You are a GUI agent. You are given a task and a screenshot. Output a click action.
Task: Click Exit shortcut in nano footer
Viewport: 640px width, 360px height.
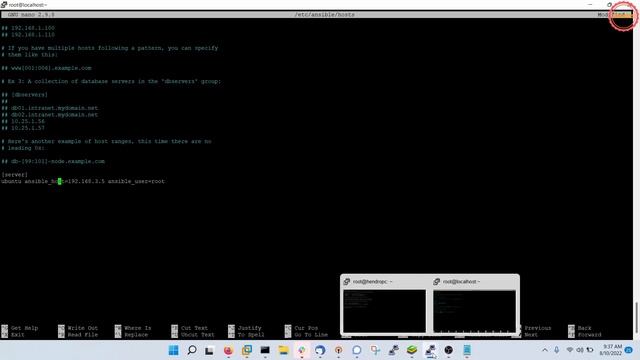tap(13, 335)
